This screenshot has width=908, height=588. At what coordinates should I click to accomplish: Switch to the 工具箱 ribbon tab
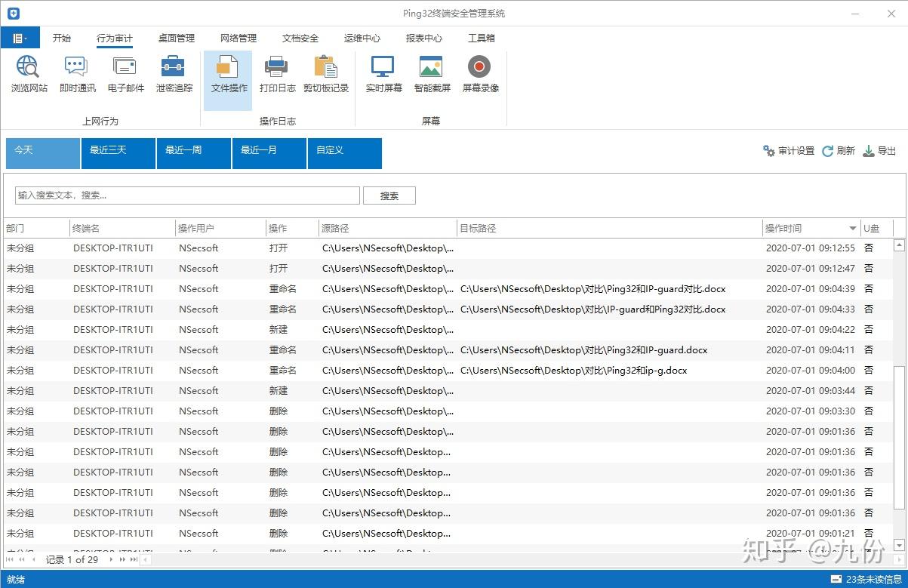[481, 38]
